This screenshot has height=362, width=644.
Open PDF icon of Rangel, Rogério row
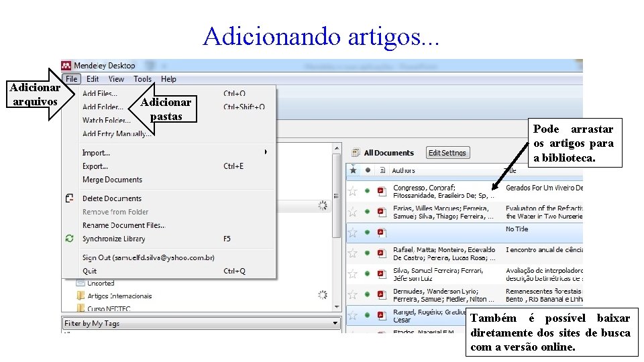point(382,315)
